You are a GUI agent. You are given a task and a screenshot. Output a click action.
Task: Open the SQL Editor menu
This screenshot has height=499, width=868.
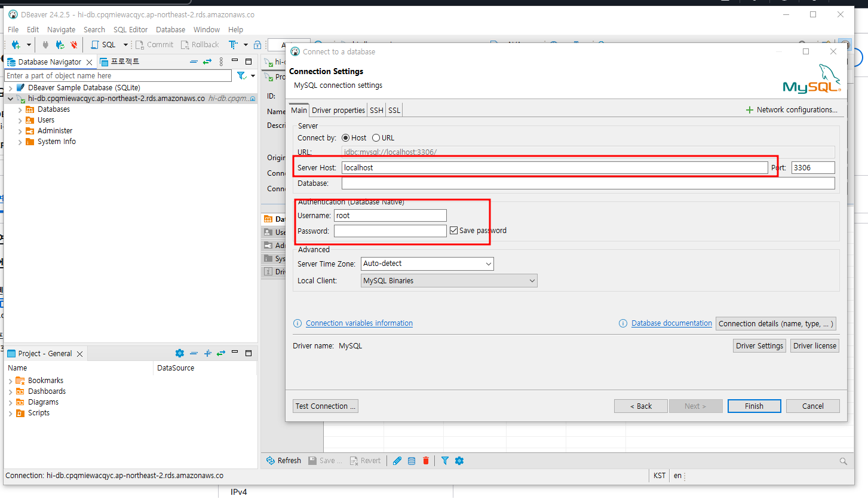coord(130,29)
